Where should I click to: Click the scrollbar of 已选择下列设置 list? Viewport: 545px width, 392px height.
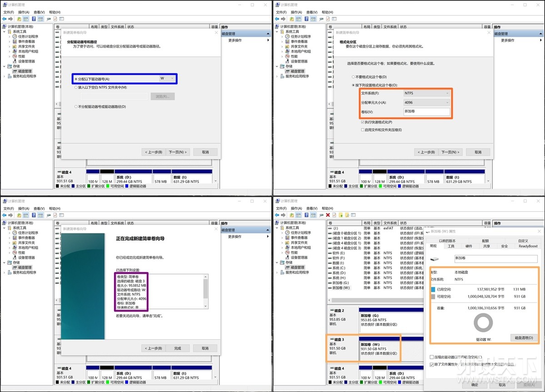pos(206,292)
